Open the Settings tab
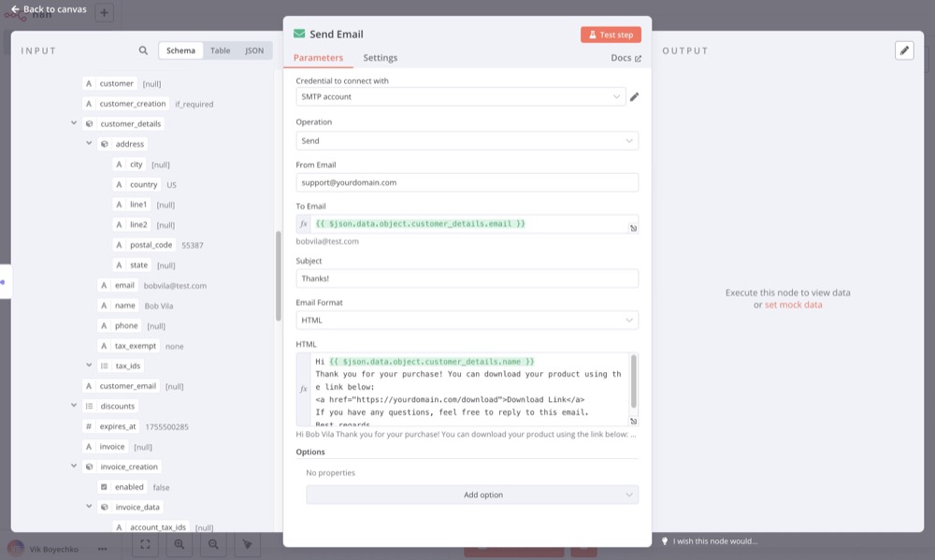935x560 pixels. coord(380,58)
